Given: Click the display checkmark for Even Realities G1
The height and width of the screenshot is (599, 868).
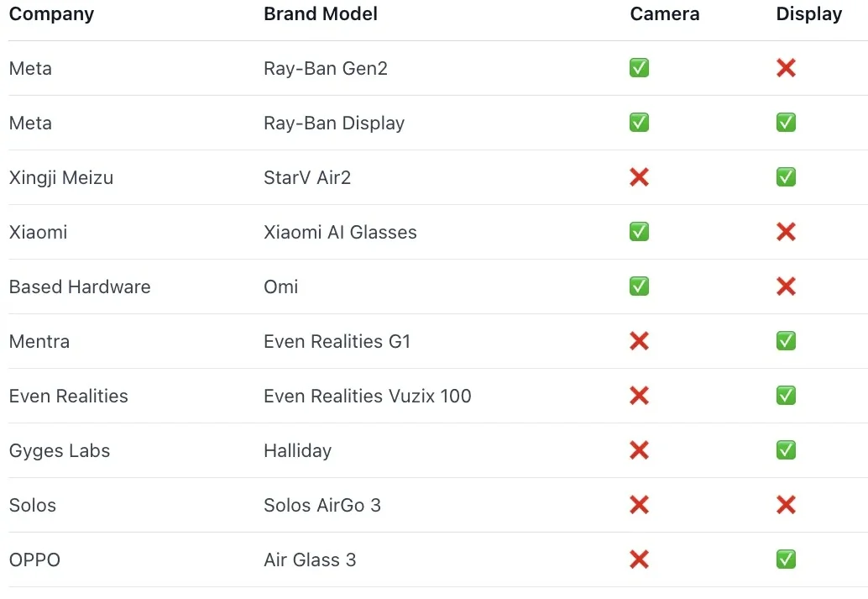Looking at the screenshot, I should coord(786,341).
